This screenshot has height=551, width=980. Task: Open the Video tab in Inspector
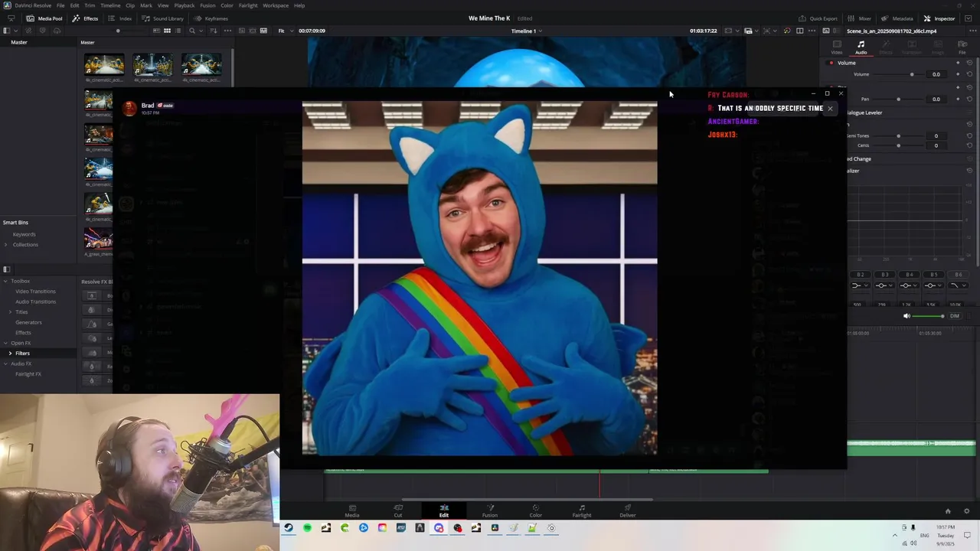[x=837, y=47]
